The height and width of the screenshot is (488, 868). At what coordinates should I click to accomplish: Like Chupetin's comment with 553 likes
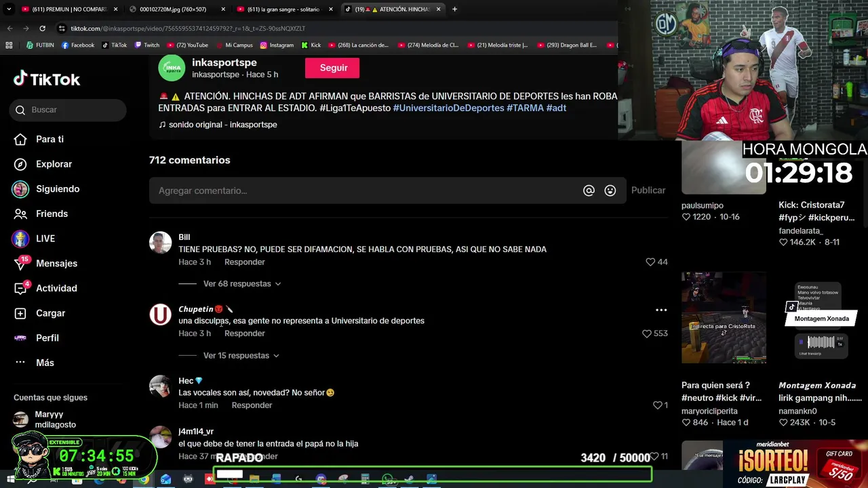pyautogui.click(x=646, y=333)
